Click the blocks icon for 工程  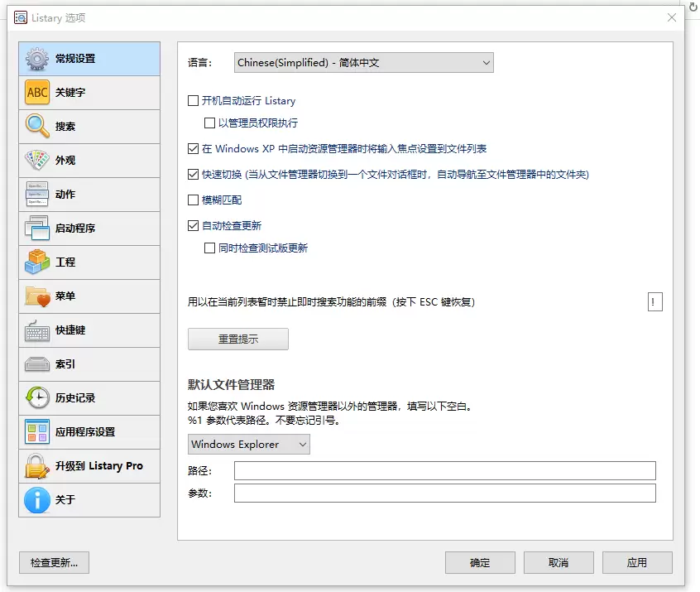pos(37,262)
